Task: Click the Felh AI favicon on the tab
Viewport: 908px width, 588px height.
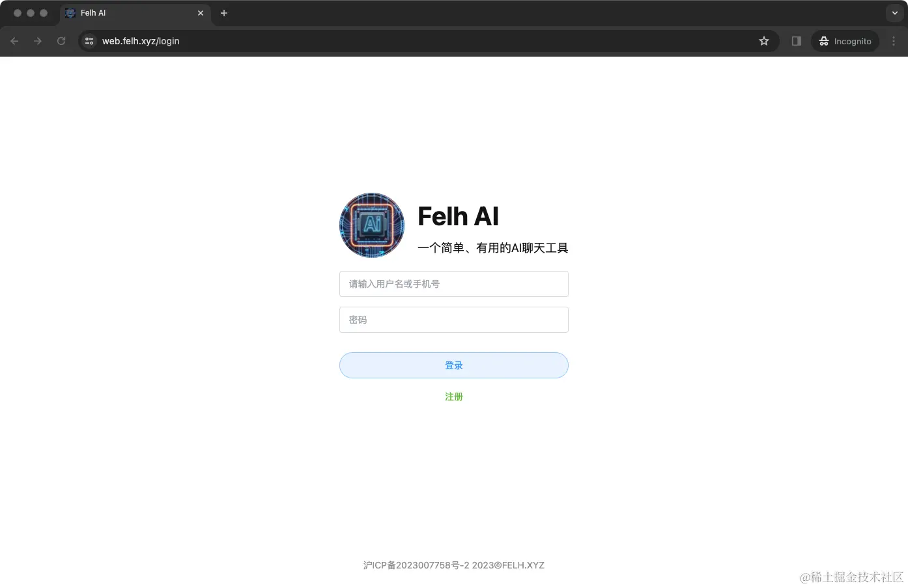Action: coord(70,13)
